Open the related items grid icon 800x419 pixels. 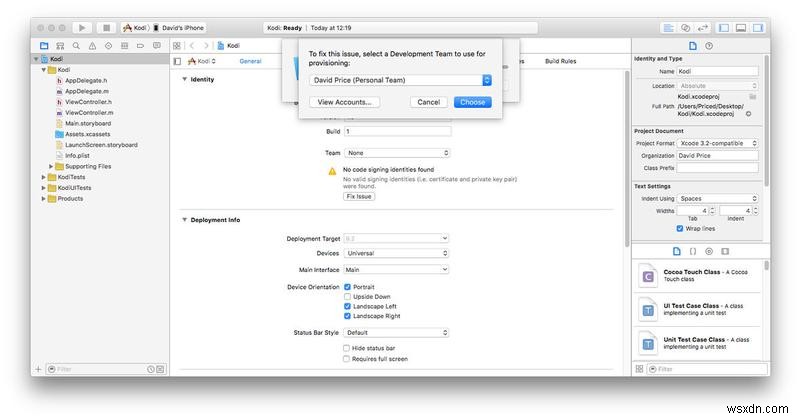[177, 45]
